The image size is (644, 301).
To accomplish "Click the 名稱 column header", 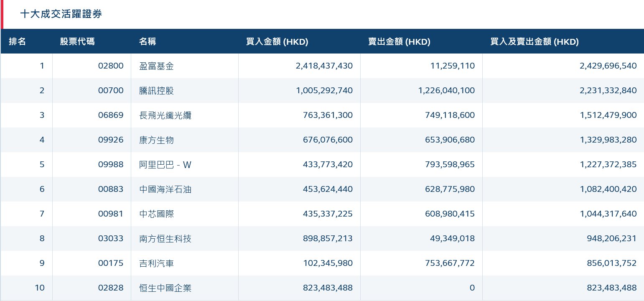I will 148,42.
